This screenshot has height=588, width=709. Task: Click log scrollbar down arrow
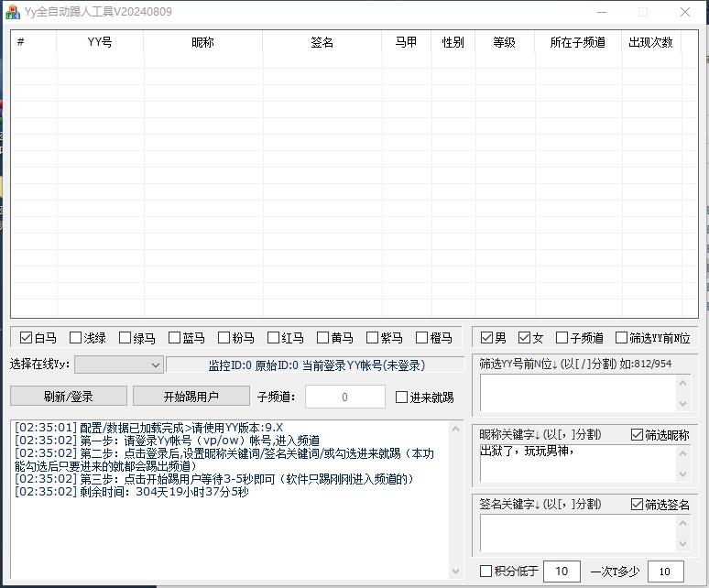point(456,572)
